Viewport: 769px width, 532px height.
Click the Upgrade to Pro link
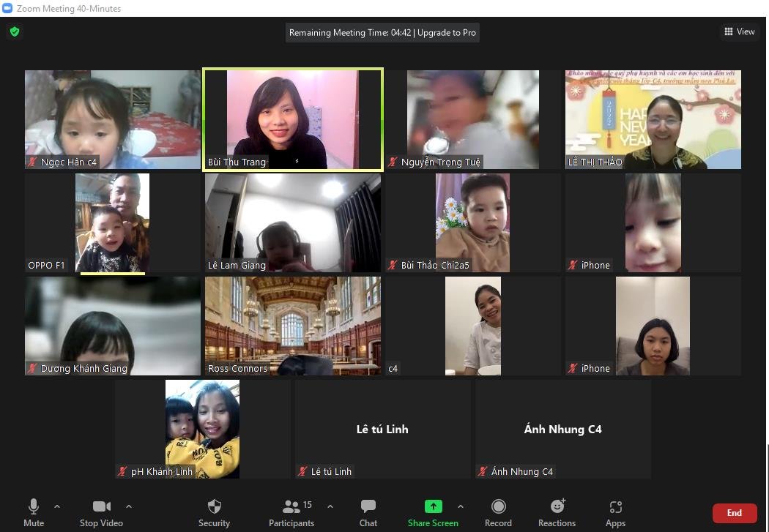[x=447, y=33]
